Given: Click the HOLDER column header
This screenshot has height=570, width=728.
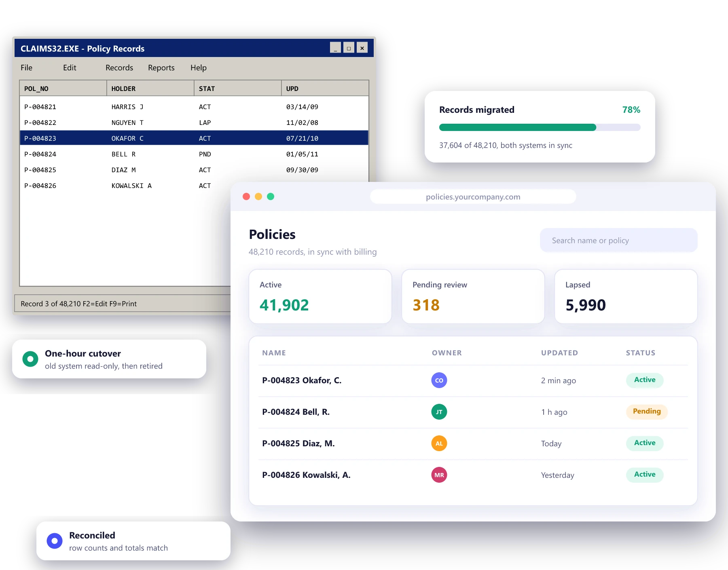Looking at the screenshot, I should [x=150, y=88].
